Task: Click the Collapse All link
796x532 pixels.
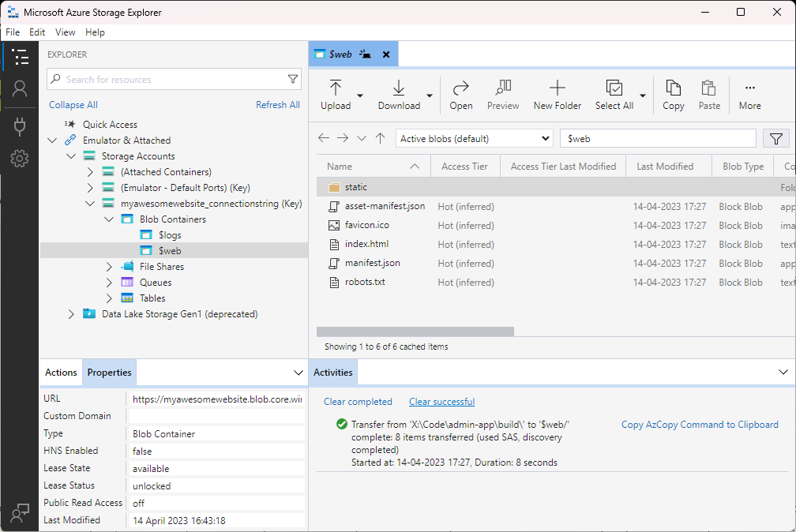Action: point(73,104)
